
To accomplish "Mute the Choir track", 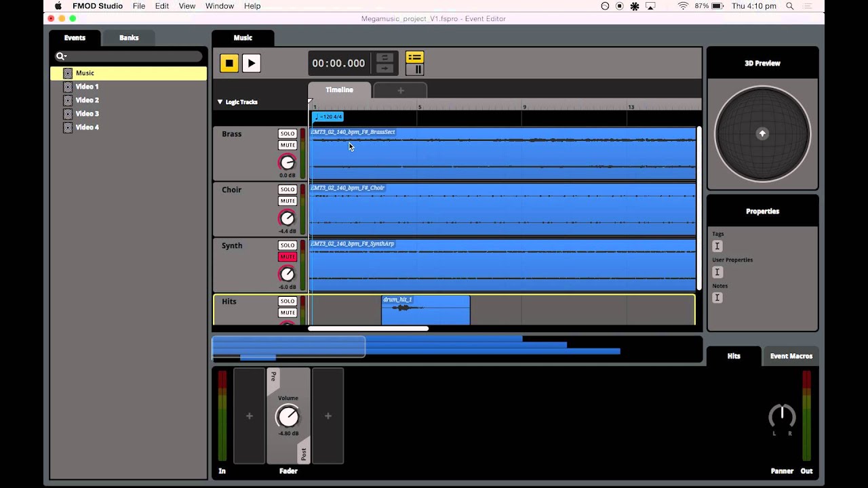I will [288, 201].
